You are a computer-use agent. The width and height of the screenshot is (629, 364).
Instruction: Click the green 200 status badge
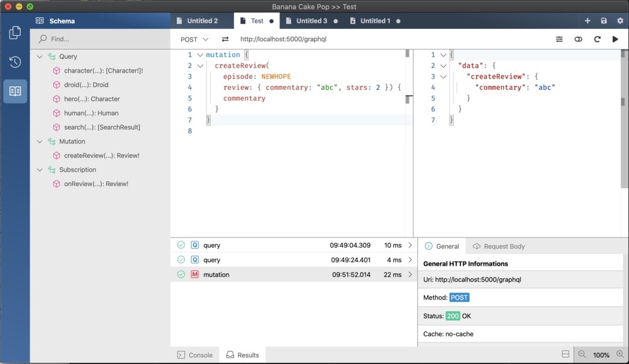[x=453, y=316]
